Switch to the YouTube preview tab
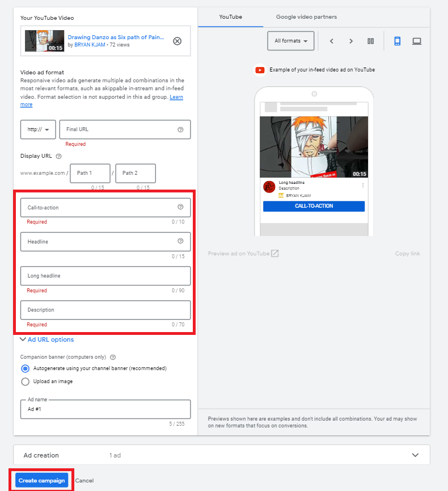Viewport: 448px width, 491px height. click(x=231, y=17)
